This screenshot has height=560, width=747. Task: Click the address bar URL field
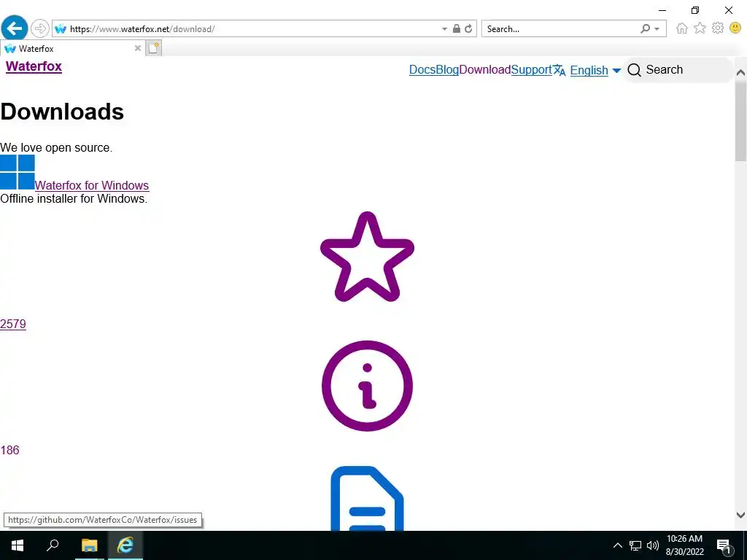252,29
